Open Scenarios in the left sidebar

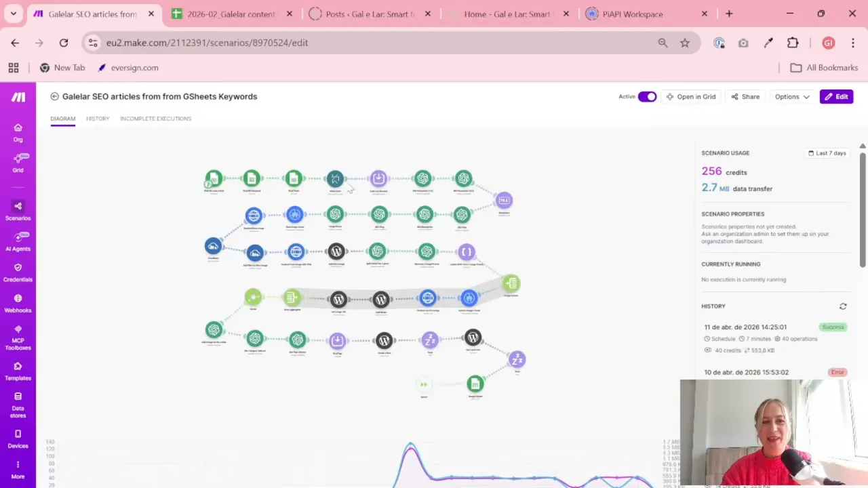point(18,211)
